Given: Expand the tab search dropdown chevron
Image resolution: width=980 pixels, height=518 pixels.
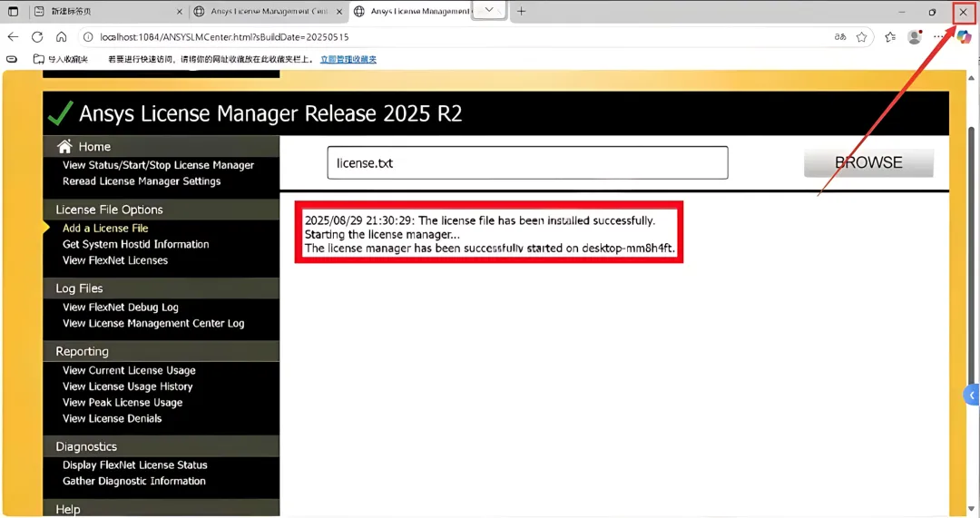Looking at the screenshot, I should [x=489, y=9].
